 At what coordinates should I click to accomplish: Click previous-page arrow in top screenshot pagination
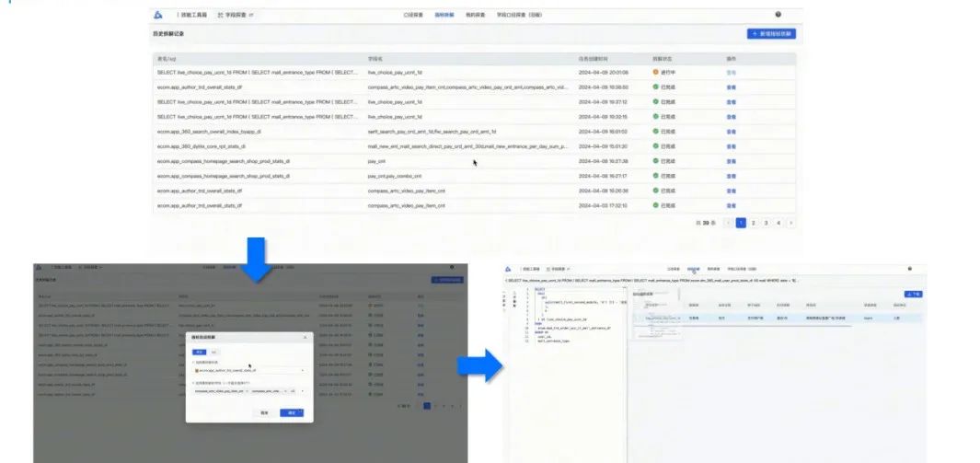[728, 223]
